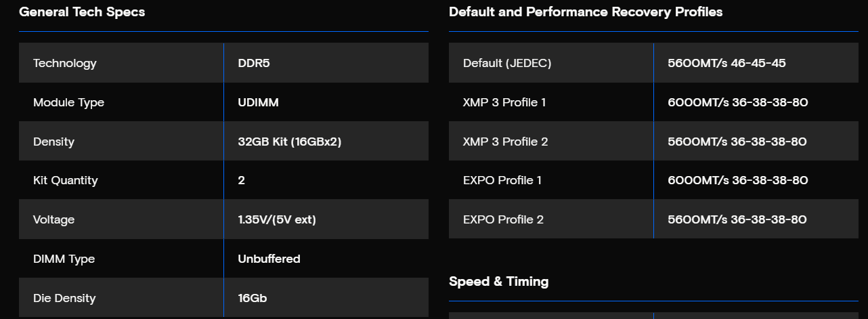
Task: Click the Unbuffered value
Action: (x=269, y=259)
